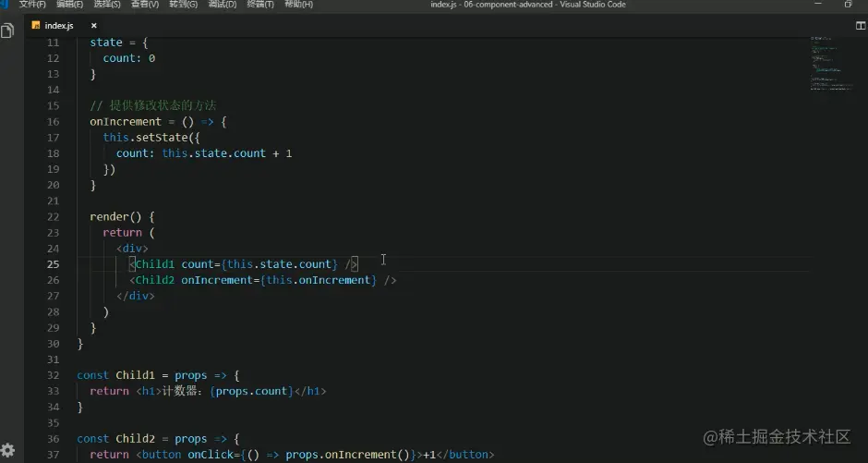The width and height of the screenshot is (868, 463).
Task: Click 'Child1' in the line 25 tag
Action: pyautogui.click(x=155, y=264)
